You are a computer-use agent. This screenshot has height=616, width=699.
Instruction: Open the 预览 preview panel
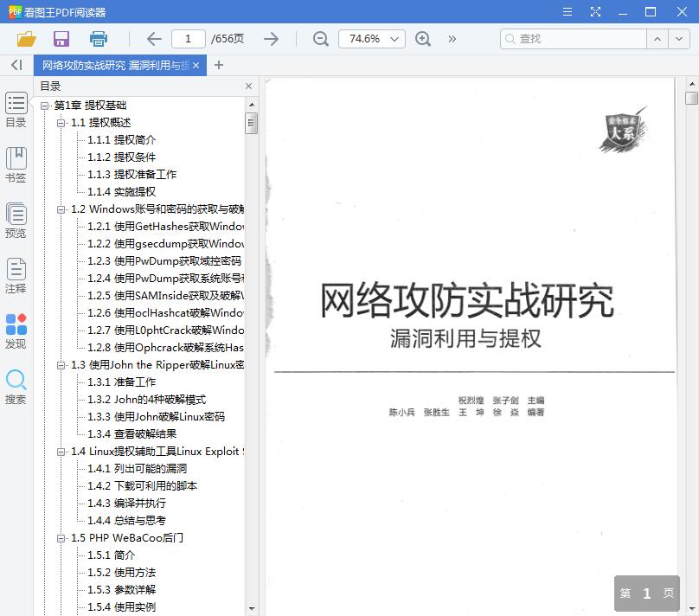coord(16,221)
